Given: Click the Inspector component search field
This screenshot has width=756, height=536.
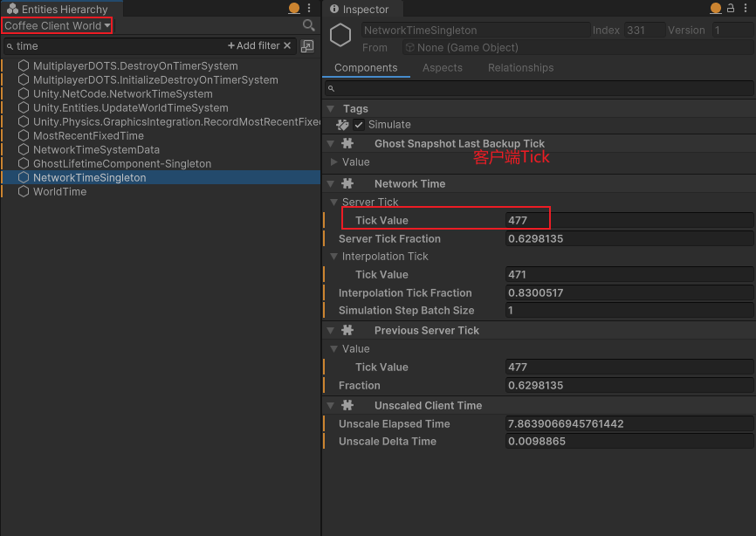Looking at the screenshot, I should (x=539, y=88).
